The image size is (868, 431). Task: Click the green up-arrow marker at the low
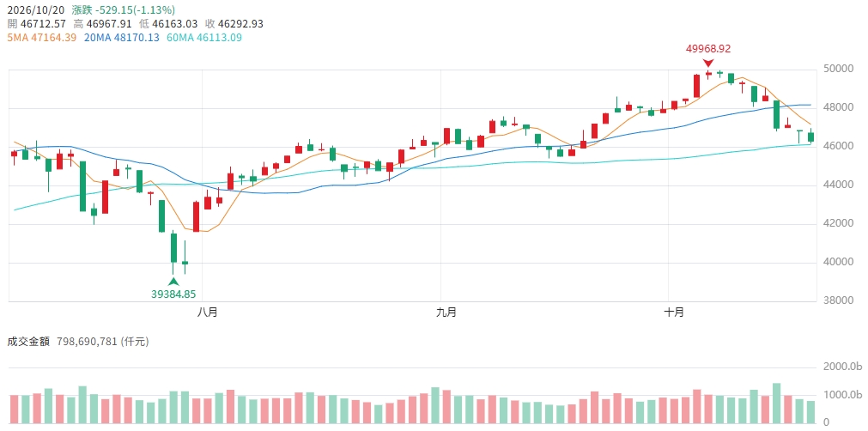click(x=173, y=282)
